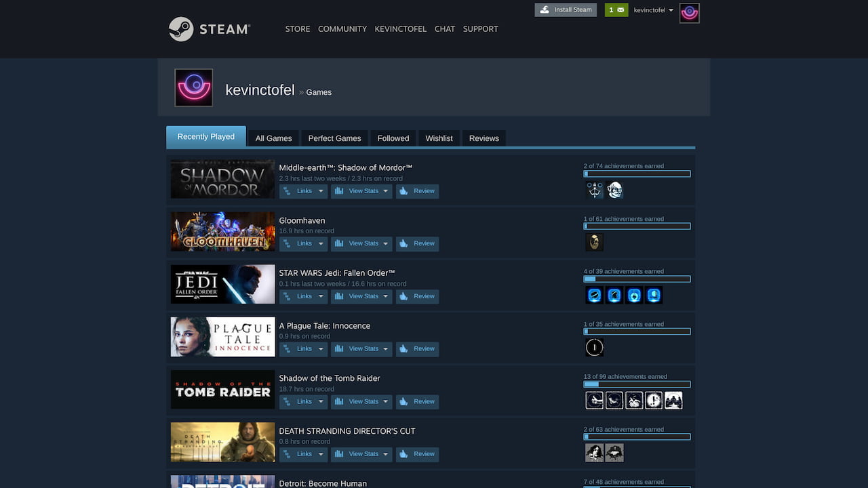Open the notifications envelope icon
The width and height of the screenshot is (868, 488).
point(616,10)
